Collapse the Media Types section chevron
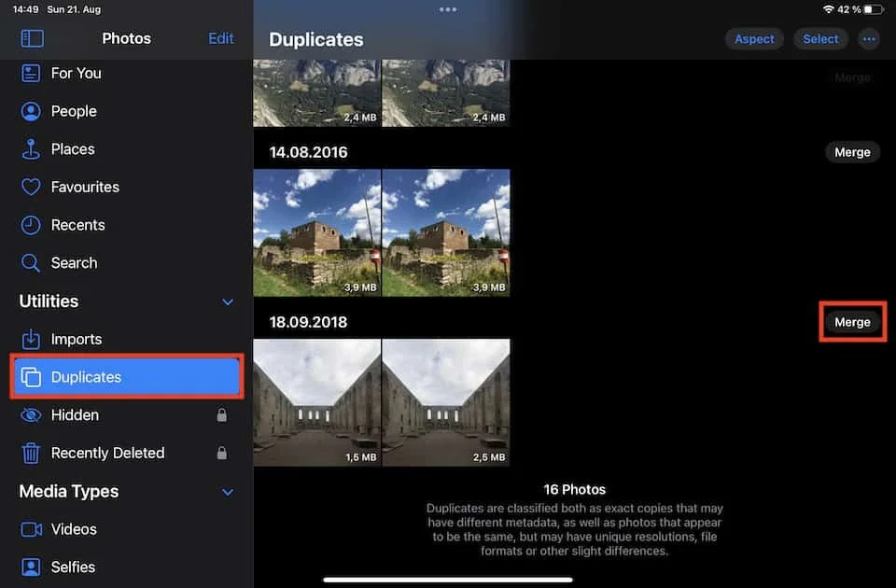This screenshot has width=896, height=588. [228, 492]
